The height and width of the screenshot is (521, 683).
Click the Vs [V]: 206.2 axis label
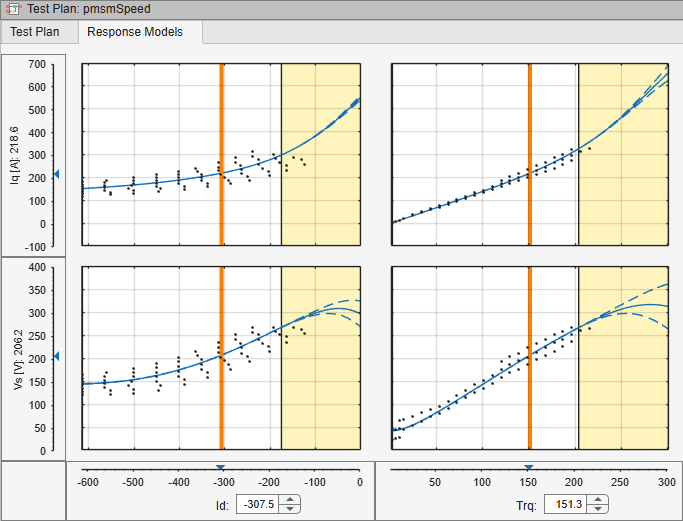tap(18, 359)
